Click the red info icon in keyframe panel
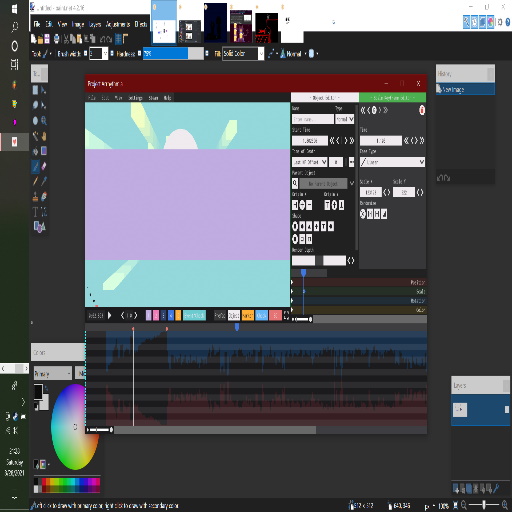The image size is (512, 512). (x=422, y=110)
